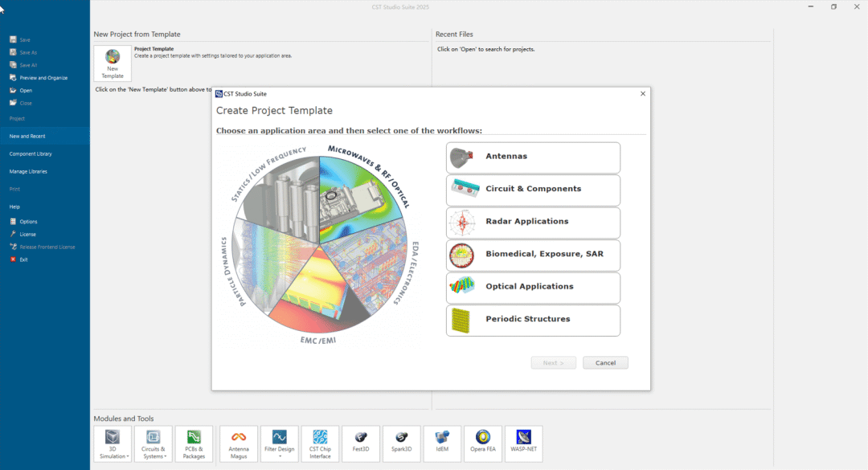The height and width of the screenshot is (470, 868).
Task: Choose Circuit & Components workflow
Action: [x=533, y=190]
